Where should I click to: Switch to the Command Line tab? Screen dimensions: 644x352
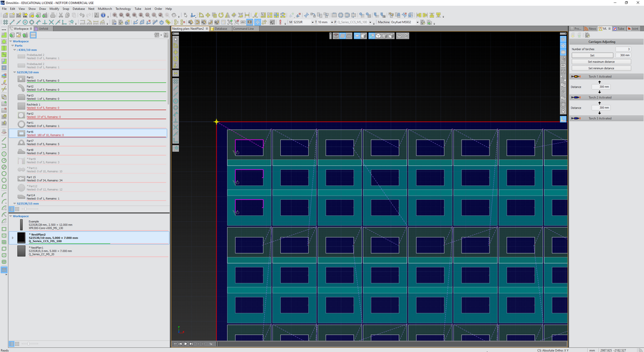click(243, 29)
